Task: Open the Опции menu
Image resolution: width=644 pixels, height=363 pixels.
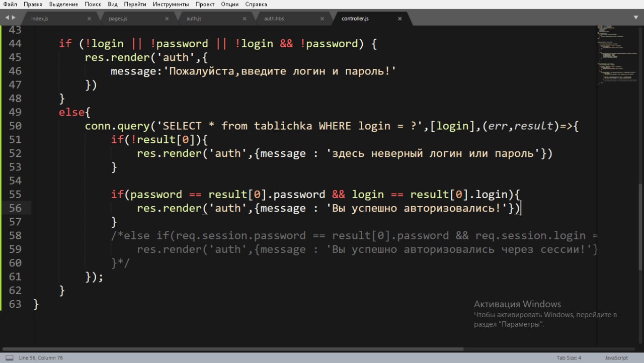Action: (230, 4)
